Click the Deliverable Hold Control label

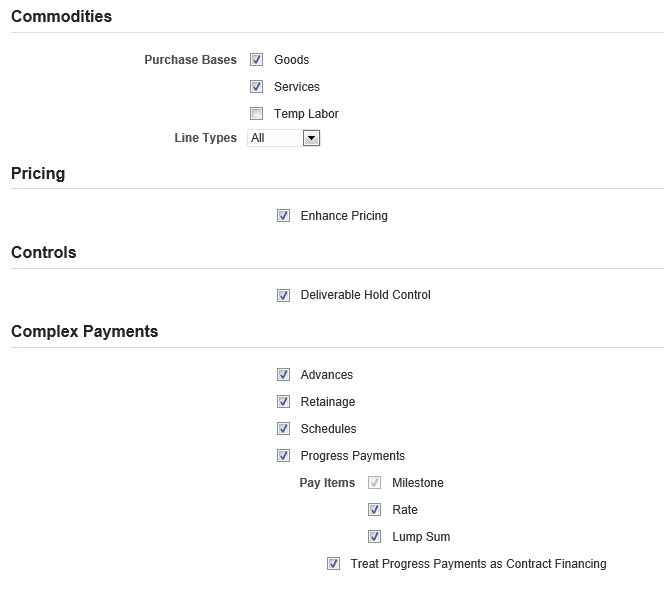click(x=365, y=295)
